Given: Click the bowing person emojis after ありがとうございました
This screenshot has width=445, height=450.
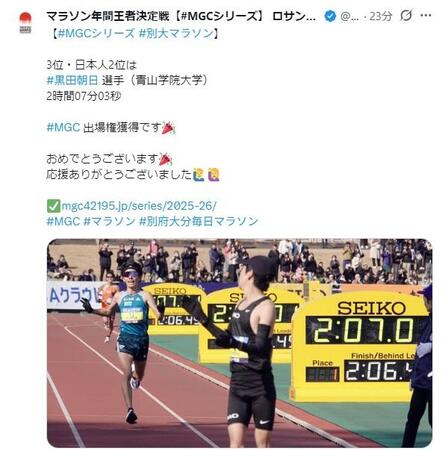Looking at the screenshot, I should tap(206, 175).
